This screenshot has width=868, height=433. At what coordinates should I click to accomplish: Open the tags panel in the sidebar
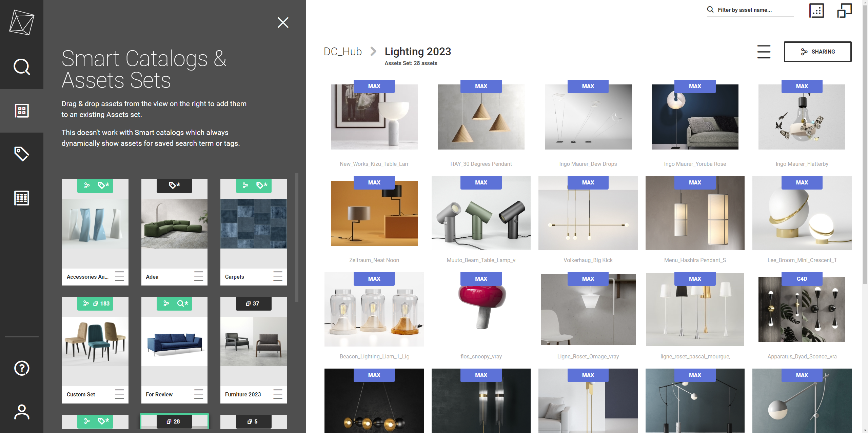tap(22, 154)
